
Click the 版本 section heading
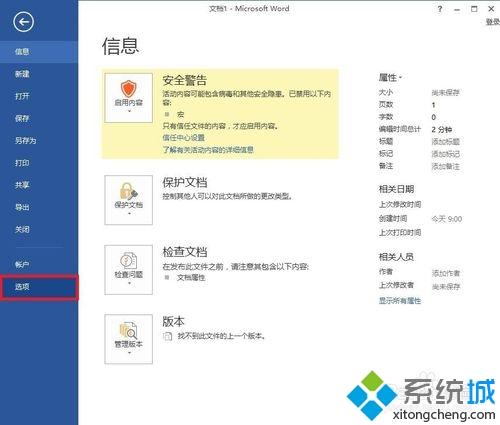pyautogui.click(x=173, y=321)
